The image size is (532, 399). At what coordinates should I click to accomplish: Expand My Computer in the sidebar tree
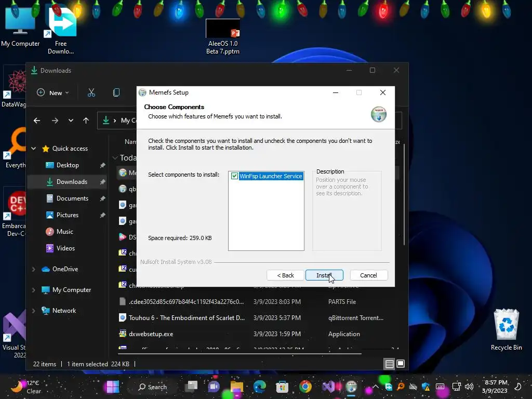coord(34,290)
